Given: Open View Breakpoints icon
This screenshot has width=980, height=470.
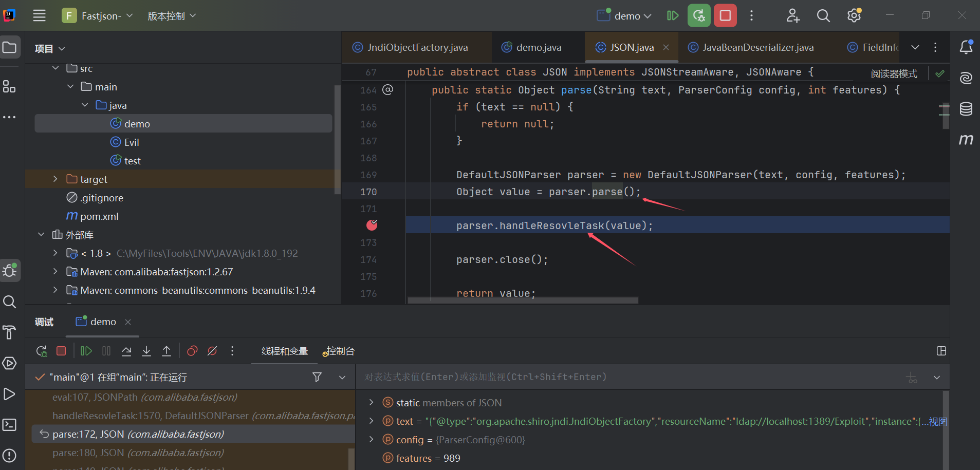Looking at the screenshot, I should [x=192, y=351].
